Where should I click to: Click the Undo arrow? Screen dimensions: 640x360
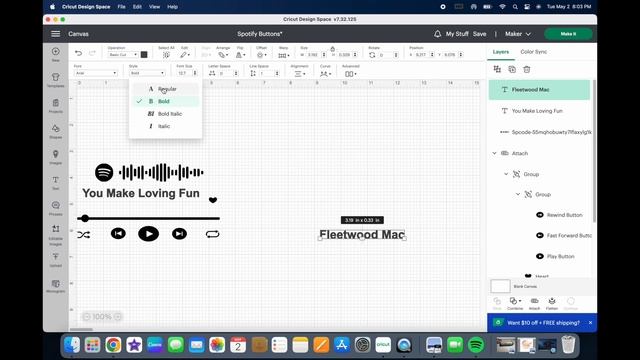tap(78, 53)
